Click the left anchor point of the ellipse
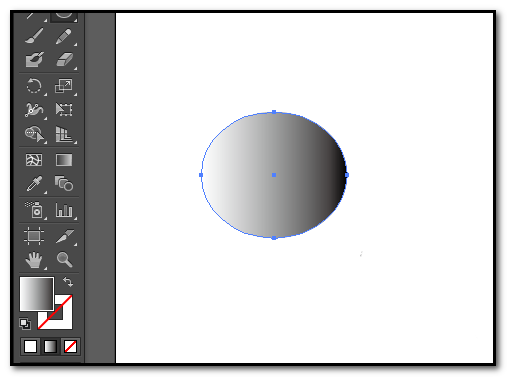Viewport: 507px width, 377px height. pyautogui.click(x=201, y=175)
